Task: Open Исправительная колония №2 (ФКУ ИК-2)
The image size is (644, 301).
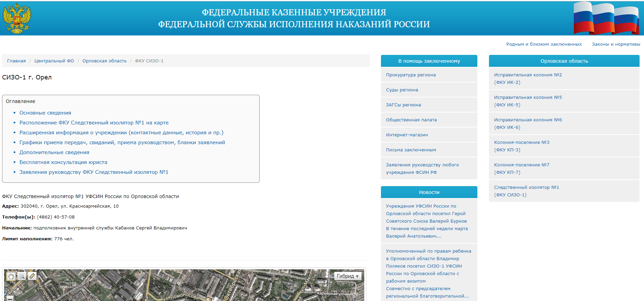Action: click(528, 79)
